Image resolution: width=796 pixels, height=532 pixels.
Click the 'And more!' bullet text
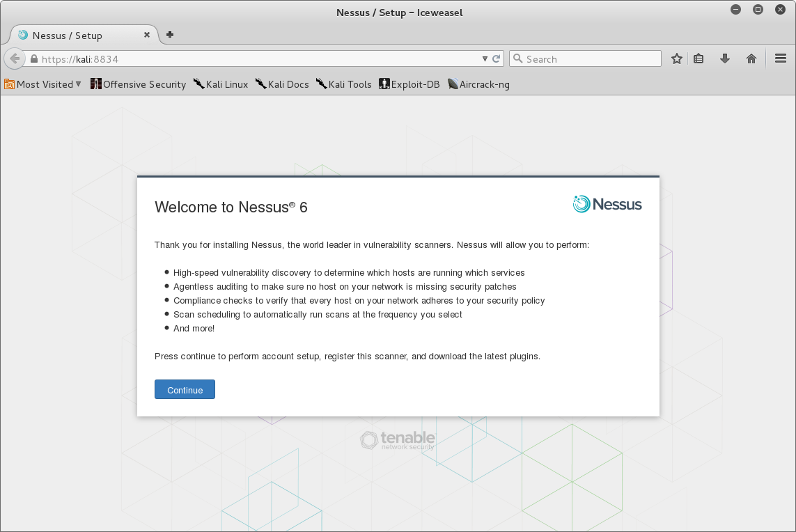[194, 329]
